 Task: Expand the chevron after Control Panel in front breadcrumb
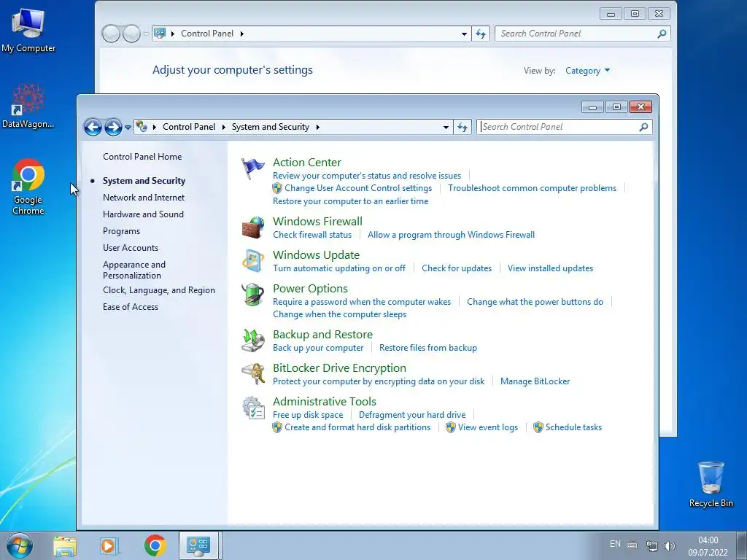tap(223, 127)
